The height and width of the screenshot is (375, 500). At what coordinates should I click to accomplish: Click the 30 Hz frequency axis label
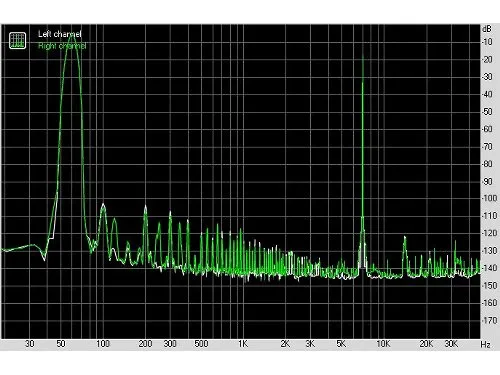coord(30,344)
